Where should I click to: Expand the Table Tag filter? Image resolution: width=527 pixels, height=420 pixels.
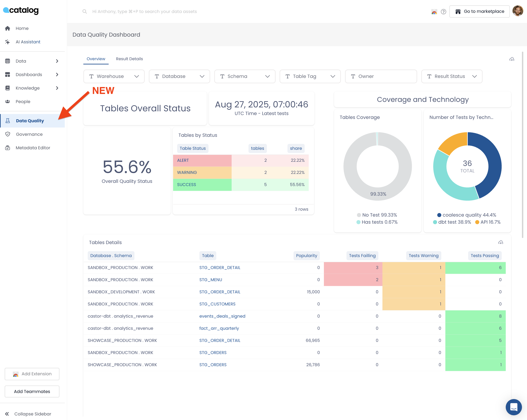point(310,76)
